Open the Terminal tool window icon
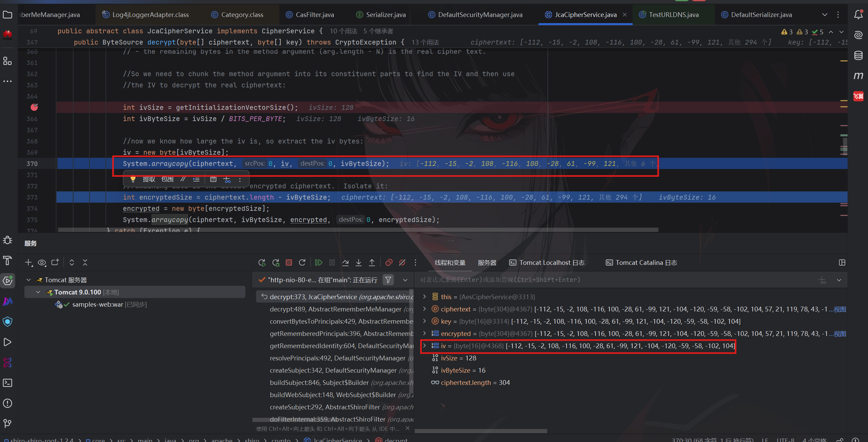 (x=7, y=383)
